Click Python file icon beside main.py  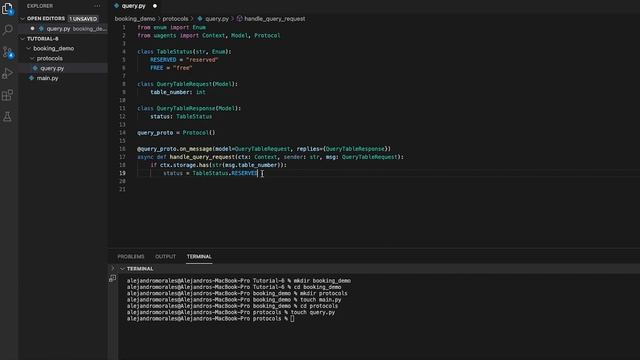tap(31, 78)
